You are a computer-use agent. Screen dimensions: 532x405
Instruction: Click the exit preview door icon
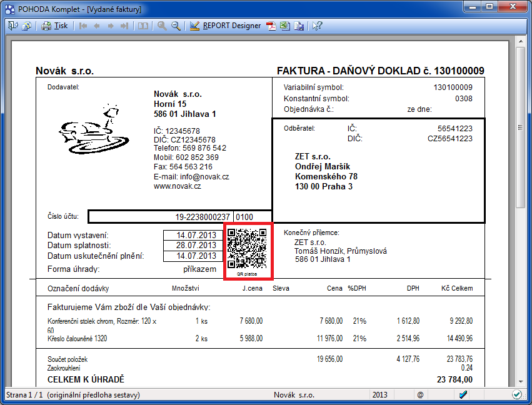coord(13,26)
